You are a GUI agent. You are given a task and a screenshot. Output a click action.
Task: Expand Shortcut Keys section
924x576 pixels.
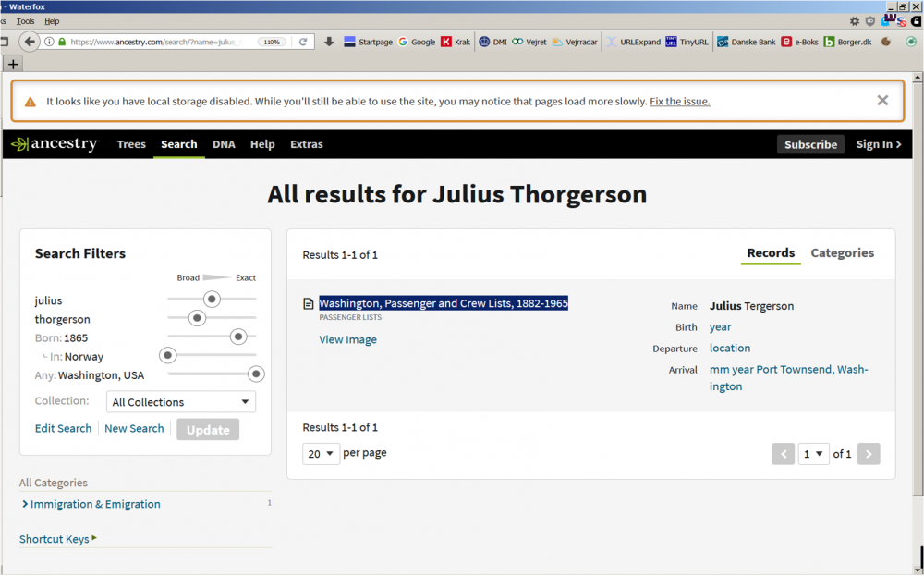pos(57,539)
